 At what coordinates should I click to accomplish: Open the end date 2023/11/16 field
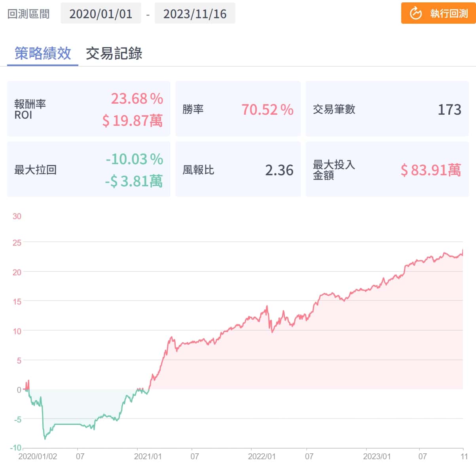[195, 13]
